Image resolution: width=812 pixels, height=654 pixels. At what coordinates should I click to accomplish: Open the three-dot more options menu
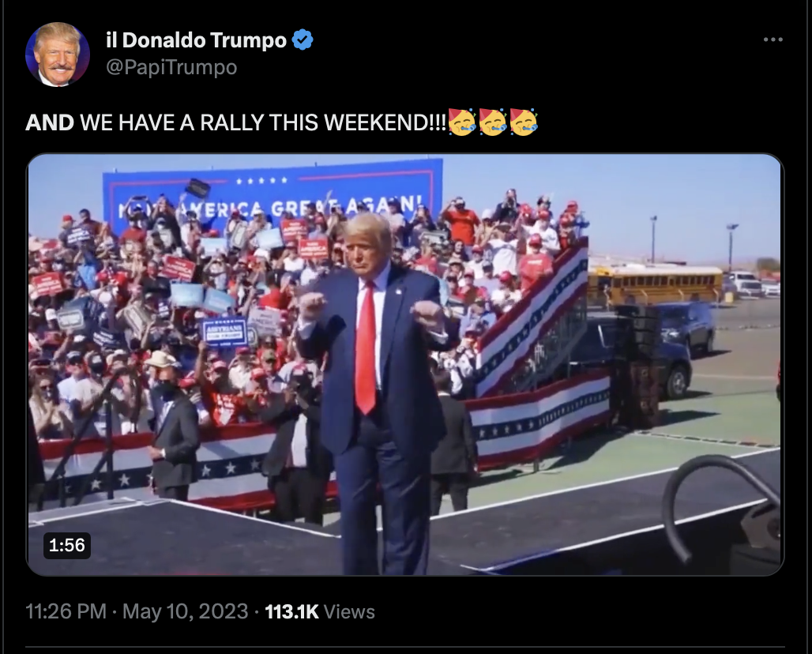coord(773,39)
